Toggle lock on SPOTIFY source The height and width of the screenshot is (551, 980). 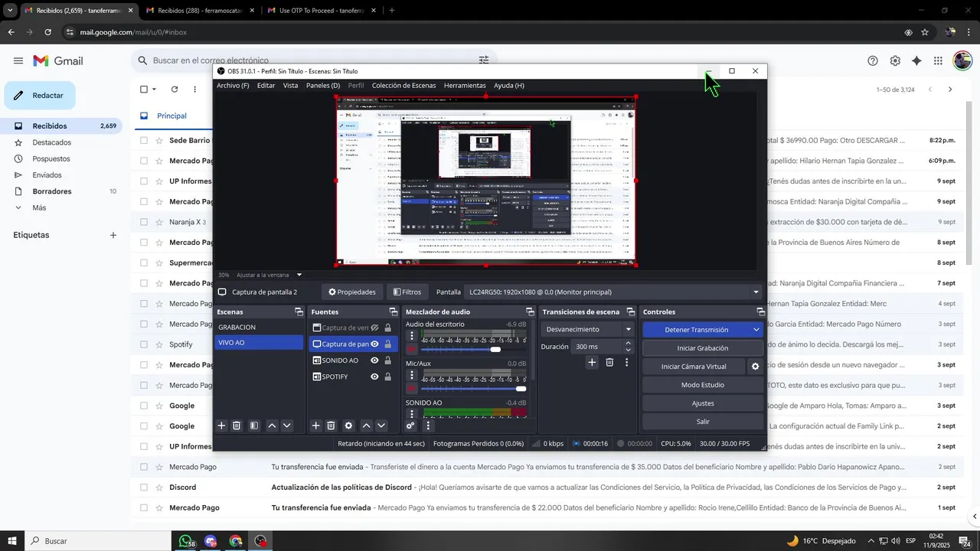(x=387, y=377)
